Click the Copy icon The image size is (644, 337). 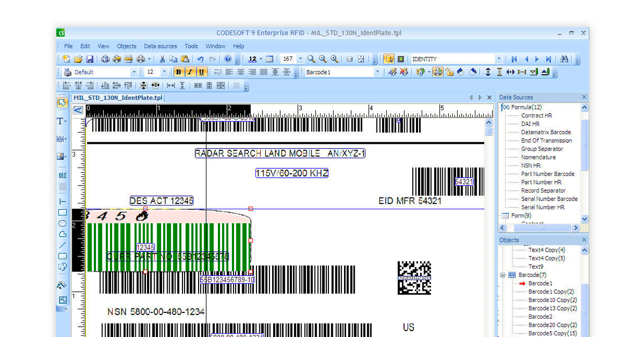[x=173, y=59]
